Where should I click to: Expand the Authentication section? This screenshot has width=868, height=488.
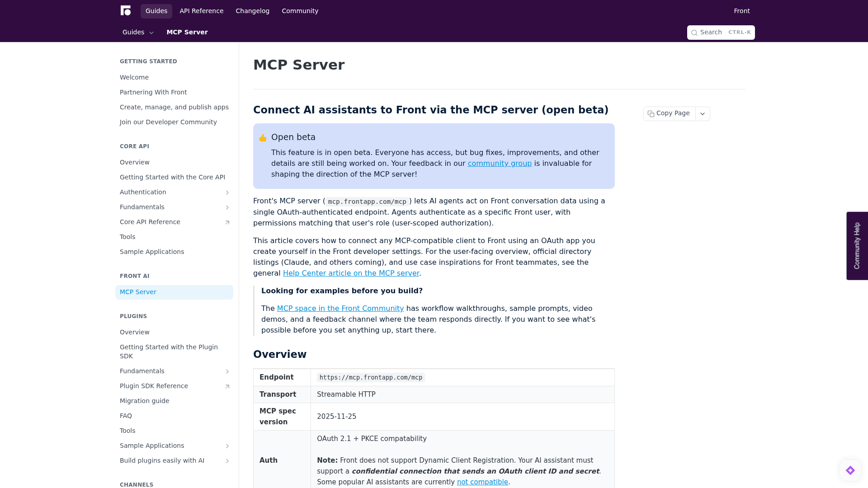click(x=227, y=192)
